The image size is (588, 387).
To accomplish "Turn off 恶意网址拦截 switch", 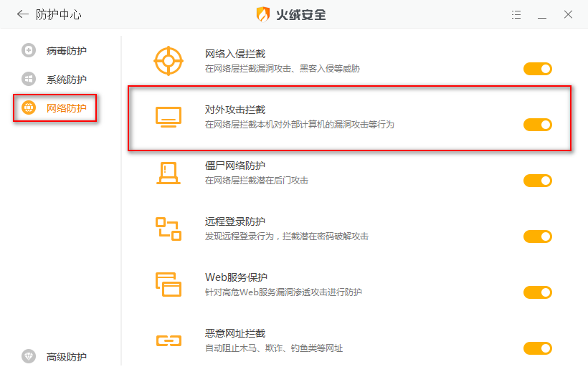I will (537, 348).
